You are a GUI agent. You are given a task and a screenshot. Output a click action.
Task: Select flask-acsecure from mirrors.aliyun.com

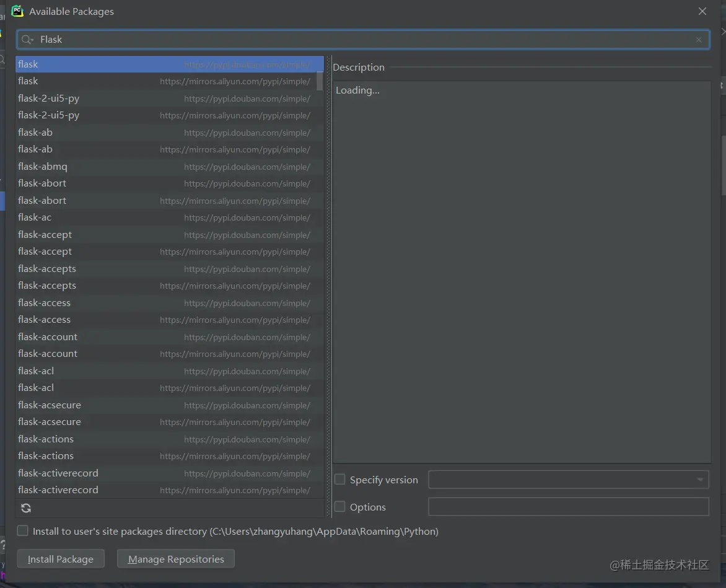(170, 422)
